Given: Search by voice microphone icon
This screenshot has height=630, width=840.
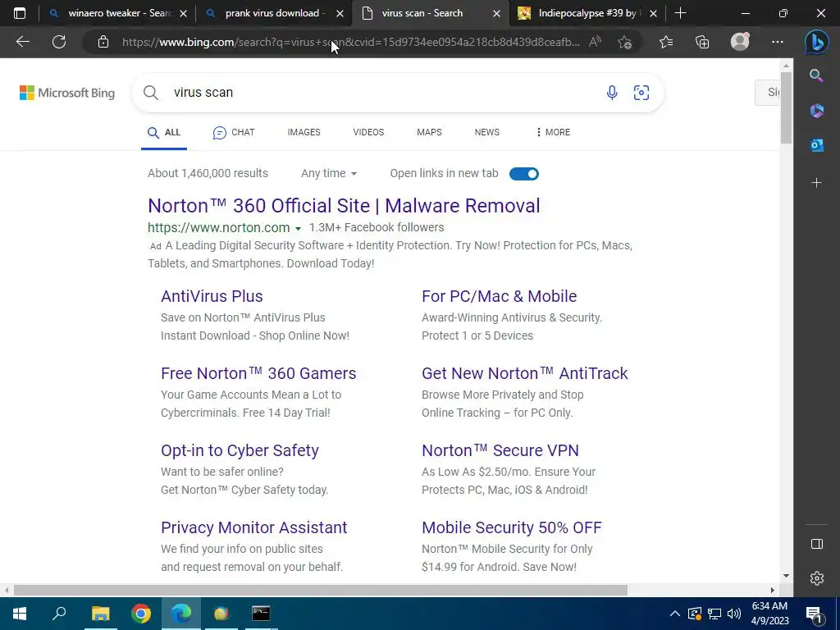Looking at the screenshot, I should tap(612, 93).
